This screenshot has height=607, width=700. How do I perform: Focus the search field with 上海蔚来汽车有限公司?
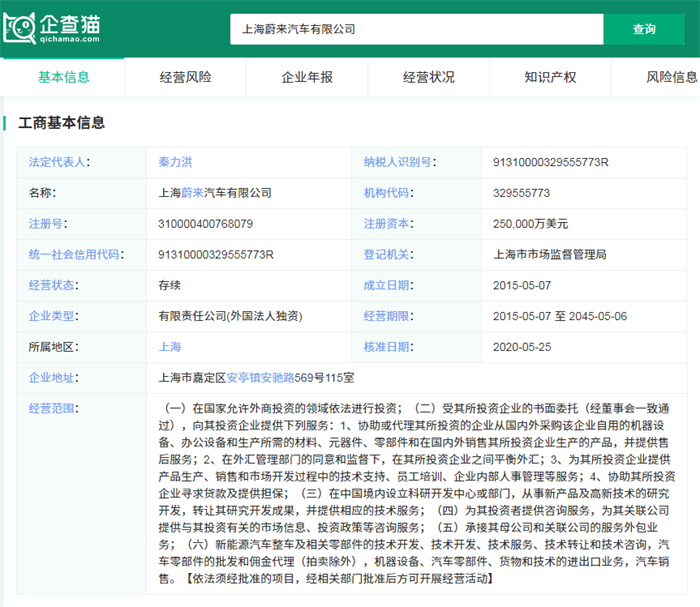417,29
